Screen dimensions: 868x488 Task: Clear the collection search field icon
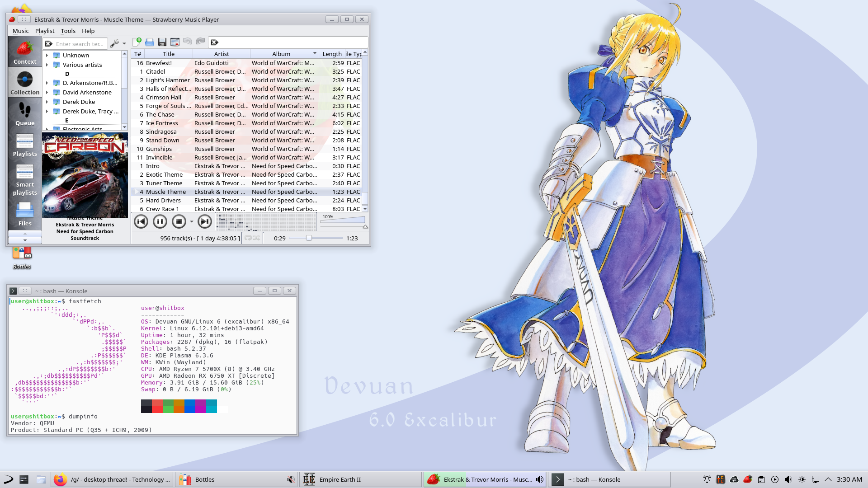point(49,44)
